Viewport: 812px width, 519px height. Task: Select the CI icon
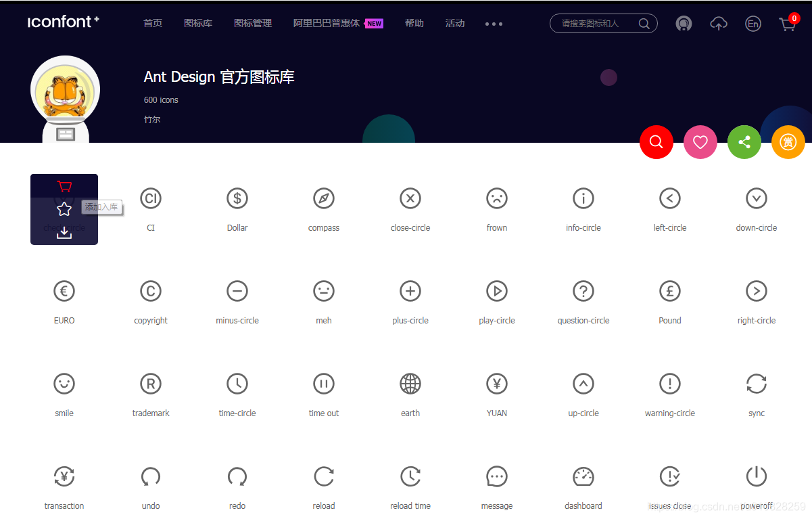point(151,198)
